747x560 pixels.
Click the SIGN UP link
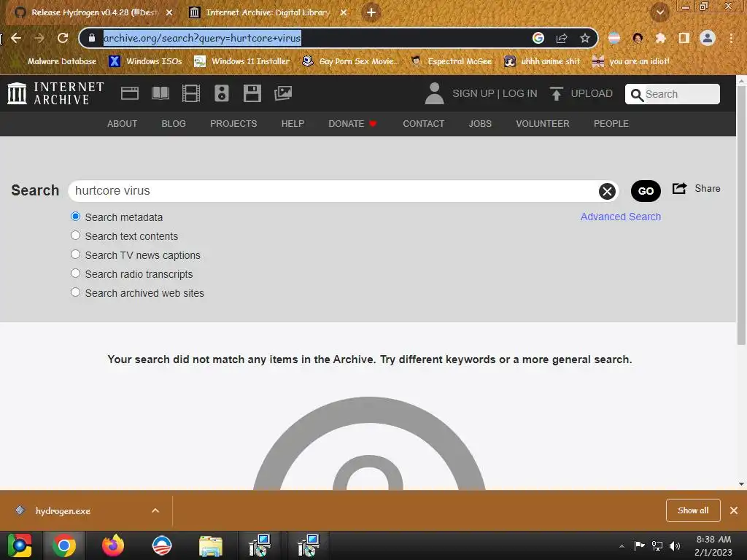pos(473,93)
